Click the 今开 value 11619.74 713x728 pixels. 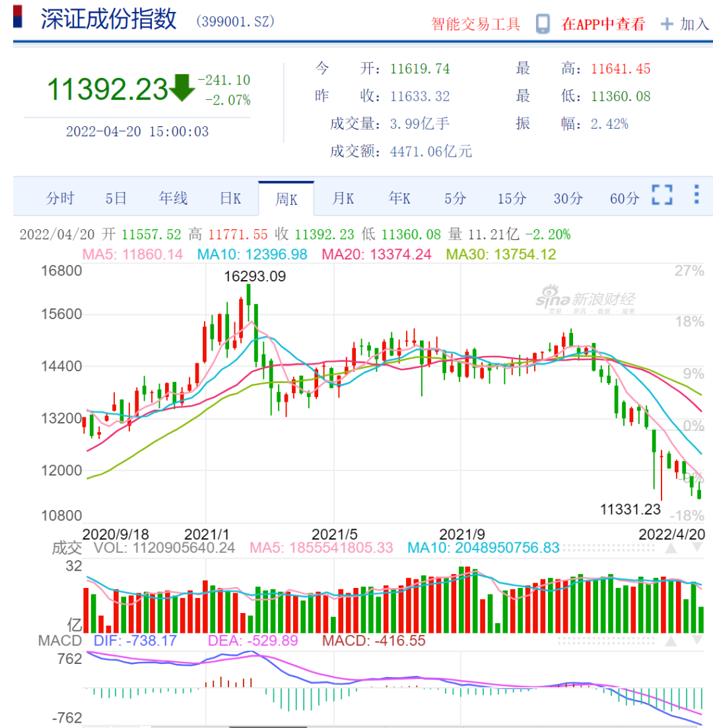tap(421, 69)
